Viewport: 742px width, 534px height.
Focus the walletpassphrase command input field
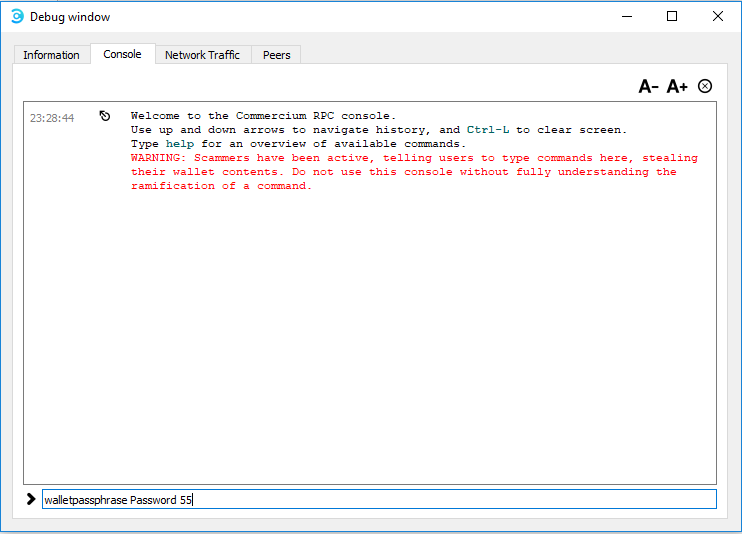tap(380, 499)
